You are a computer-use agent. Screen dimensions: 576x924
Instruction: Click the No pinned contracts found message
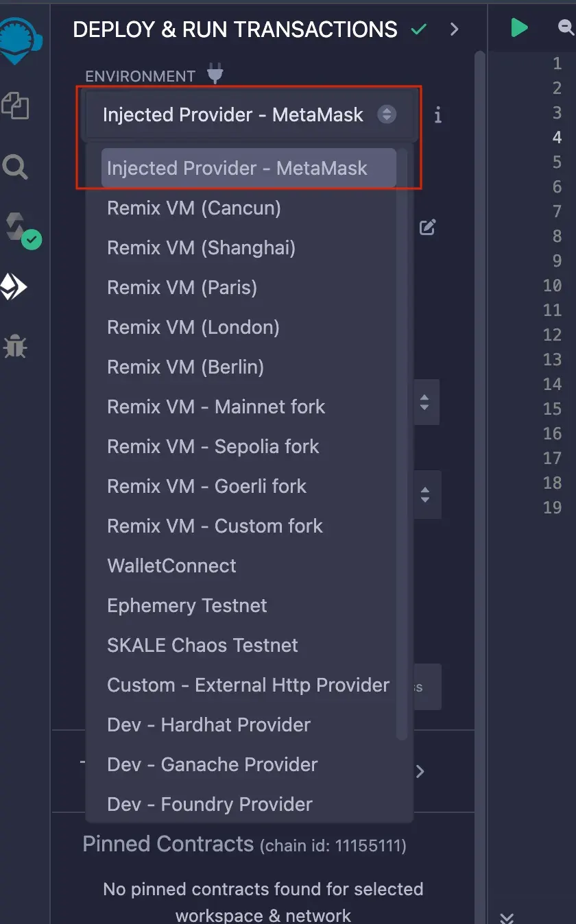point(263,902)
